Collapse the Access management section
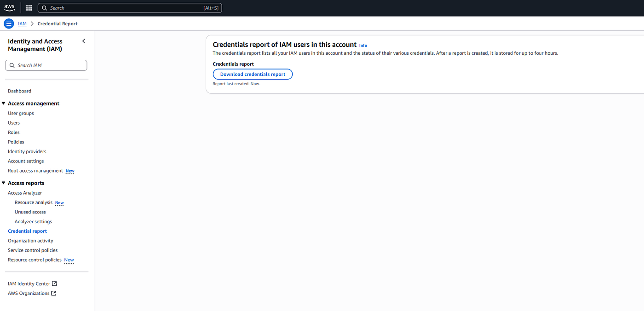Viewport: 644px width, 311px height. pos(4,104)
